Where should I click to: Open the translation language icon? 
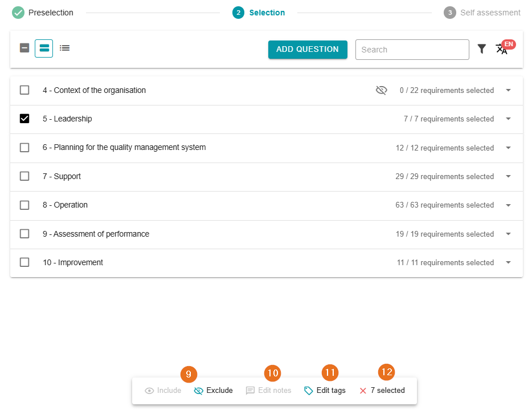pos(501,49)
